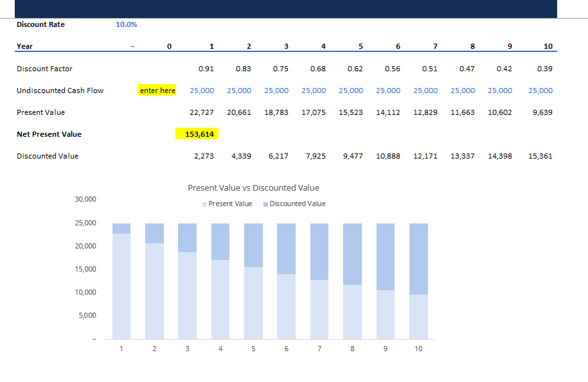
Task: Select the 25,000 cash flow under year 1
Action: point(202,91)
